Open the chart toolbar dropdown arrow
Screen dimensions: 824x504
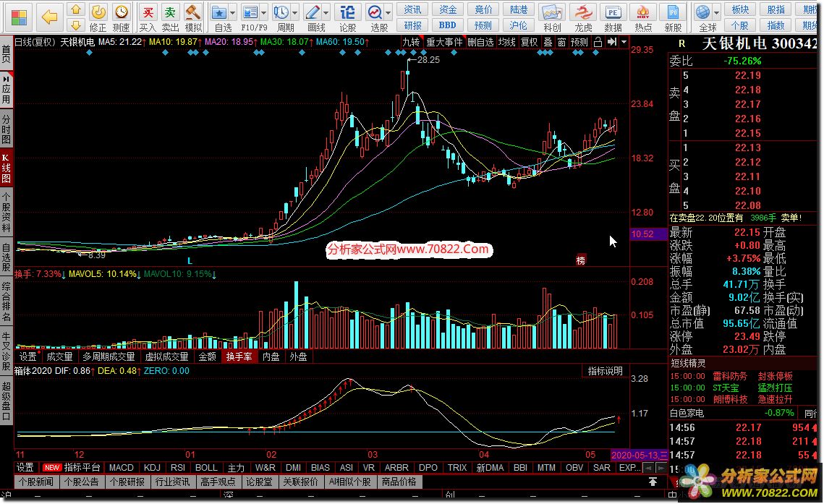(x=624, y=42)
